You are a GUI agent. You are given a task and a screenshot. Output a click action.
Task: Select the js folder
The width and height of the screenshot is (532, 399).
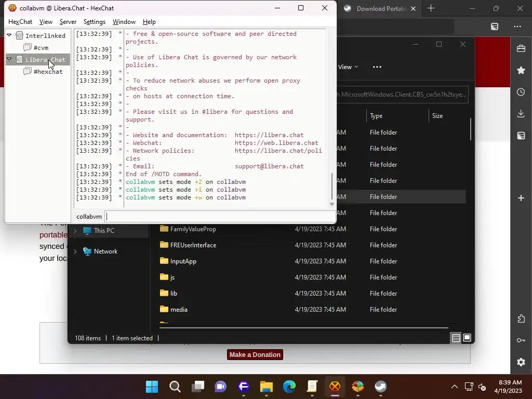(x=172, y=277)
